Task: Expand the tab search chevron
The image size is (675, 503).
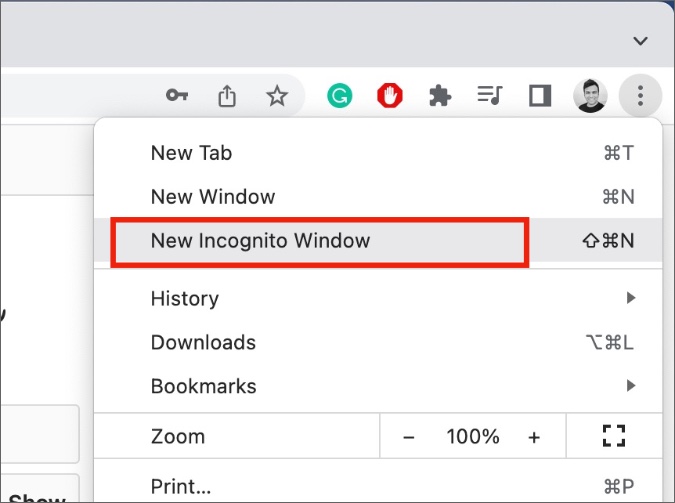Action: tap(641, 41)
